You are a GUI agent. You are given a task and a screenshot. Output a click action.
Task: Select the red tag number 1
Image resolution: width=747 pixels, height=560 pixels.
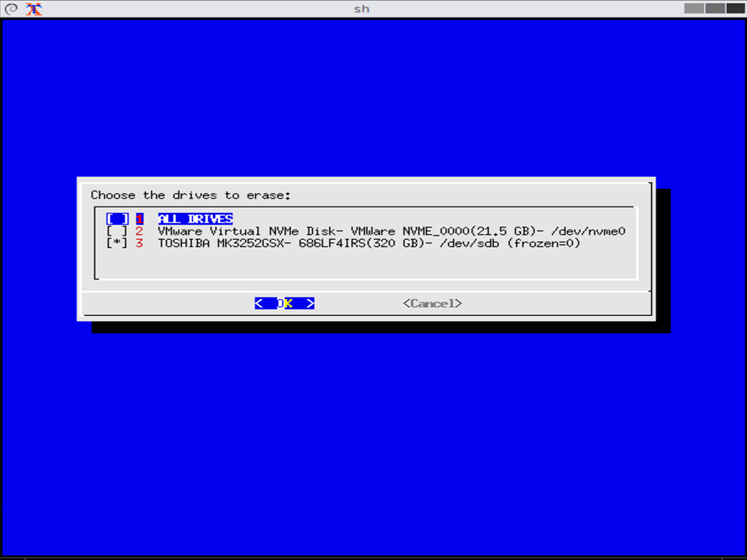coord(139,219)
